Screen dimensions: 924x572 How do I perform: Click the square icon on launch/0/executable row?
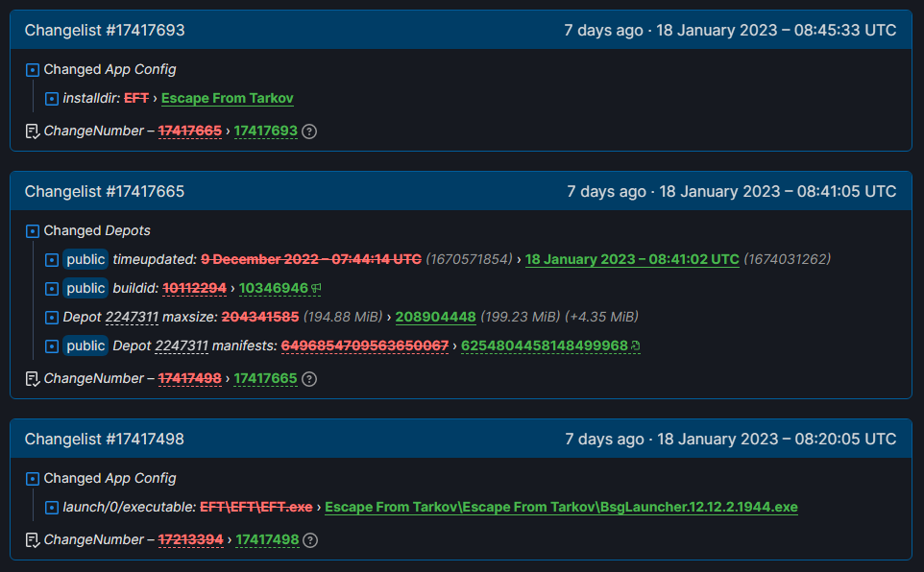(x=52, y=508)
